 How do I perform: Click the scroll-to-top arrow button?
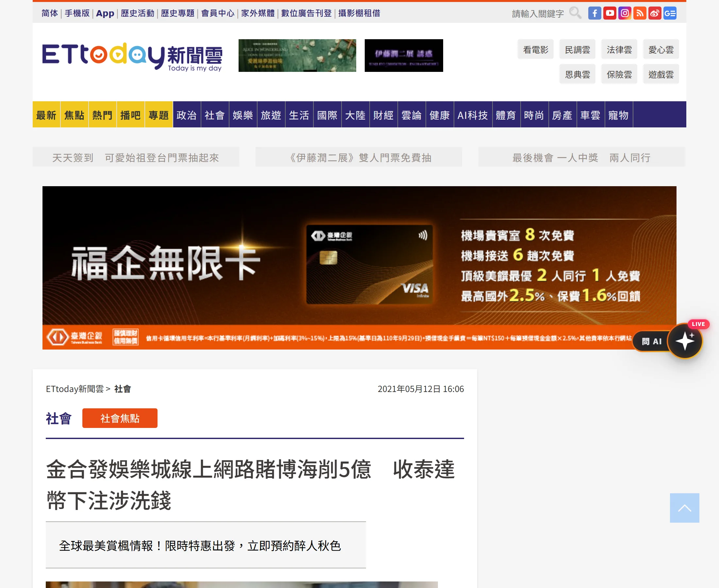point(684,508)
